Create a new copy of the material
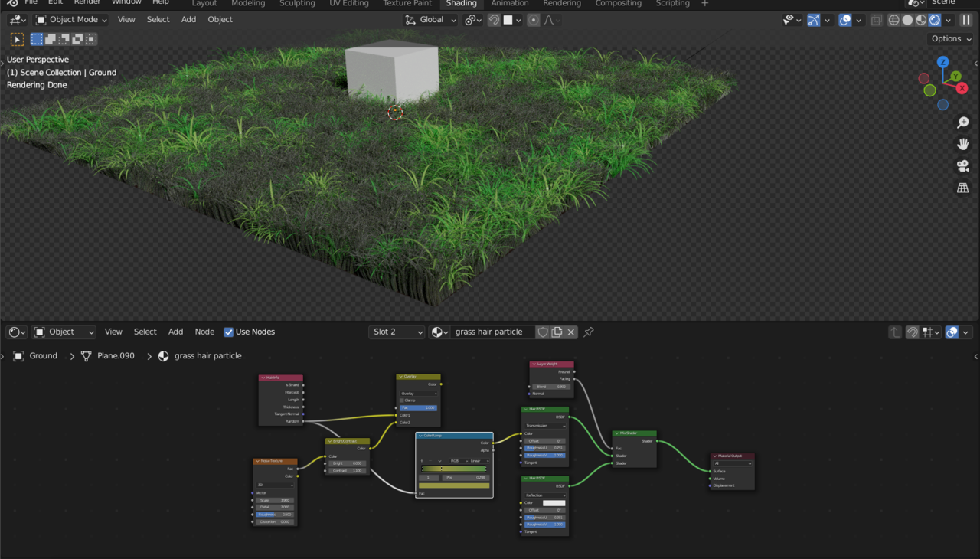Screen dimensions: 980x559 556,332
